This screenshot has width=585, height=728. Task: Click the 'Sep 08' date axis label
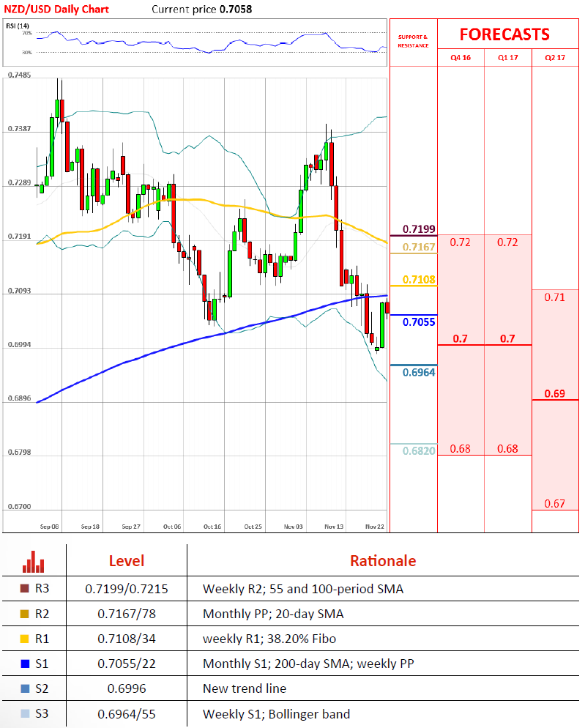(49, 527)
